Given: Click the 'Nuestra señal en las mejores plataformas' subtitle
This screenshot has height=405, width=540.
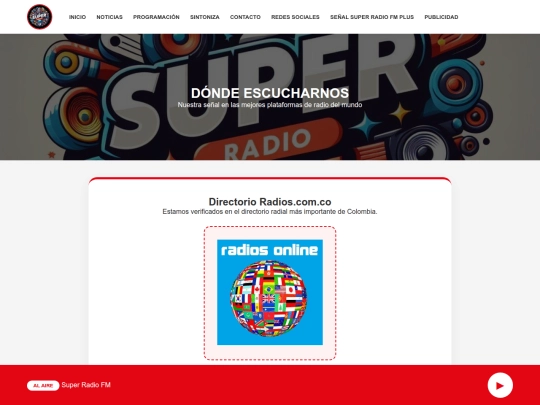Looking at the screenshot, I should [270, 105].
